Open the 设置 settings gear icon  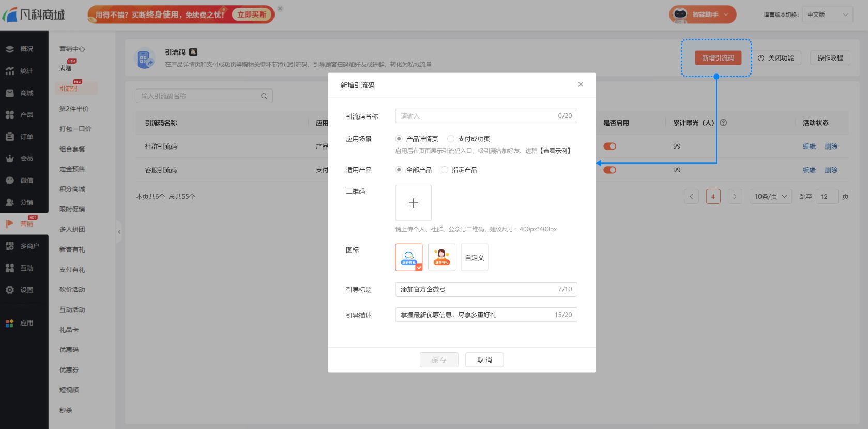pos(10,290)
